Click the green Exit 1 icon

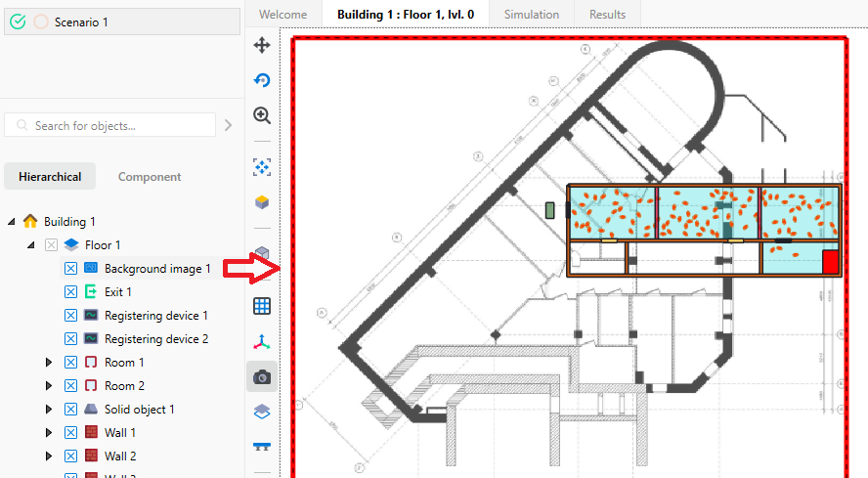point(91,291)
